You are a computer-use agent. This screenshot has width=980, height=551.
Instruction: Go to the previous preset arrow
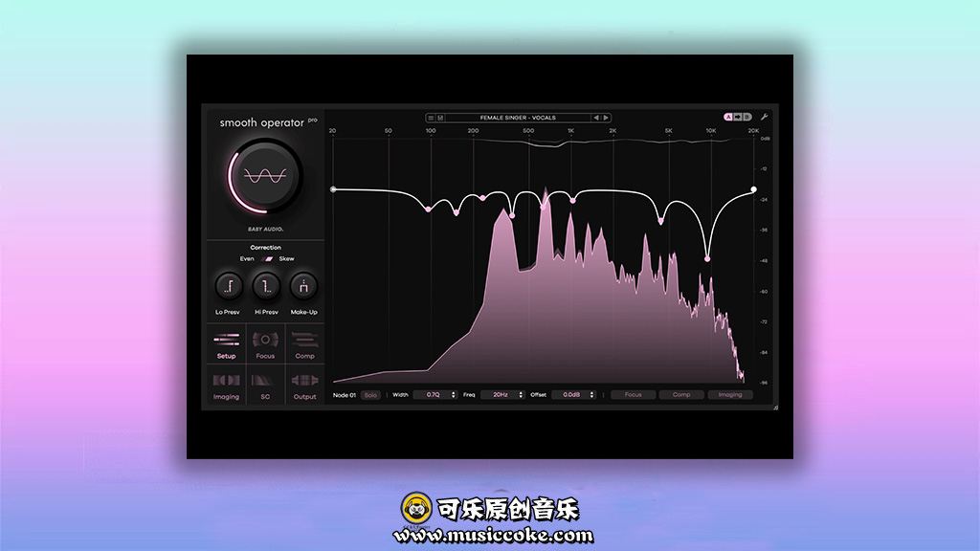pos(596,118)
